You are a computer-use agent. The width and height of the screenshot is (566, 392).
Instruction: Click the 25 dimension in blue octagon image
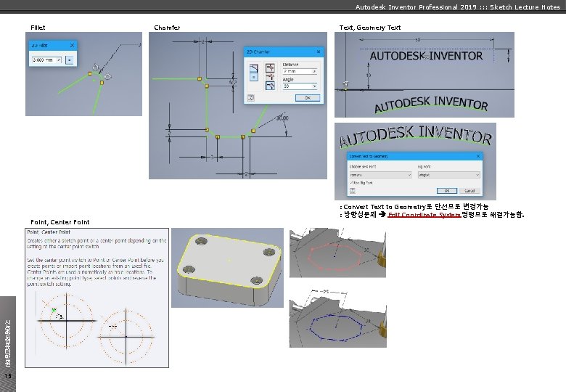326,292
